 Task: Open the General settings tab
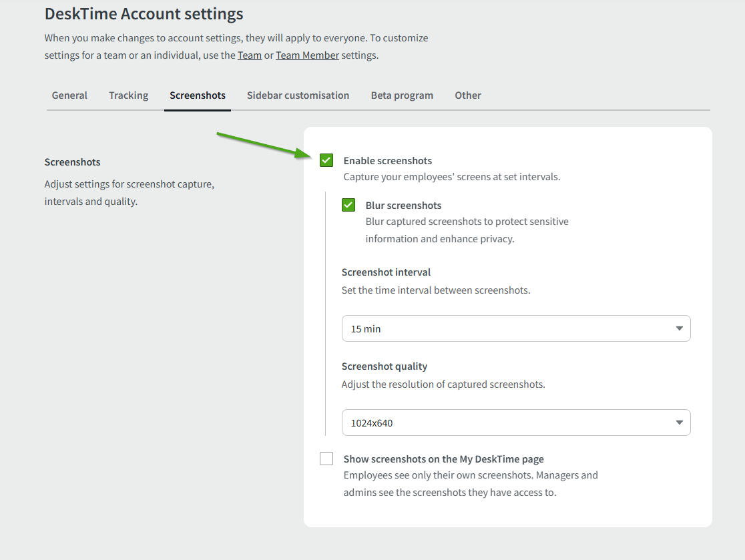click(69, 95)
